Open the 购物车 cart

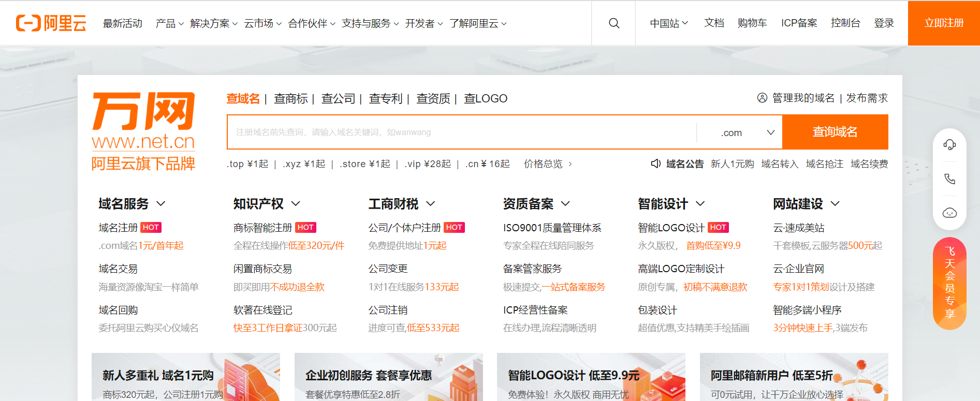click(752, 23)
